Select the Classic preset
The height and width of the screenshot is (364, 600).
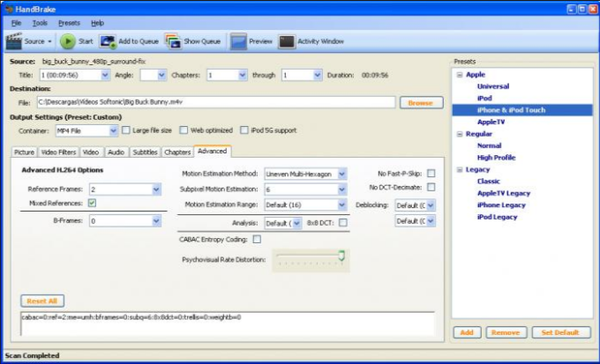(488, 182)
